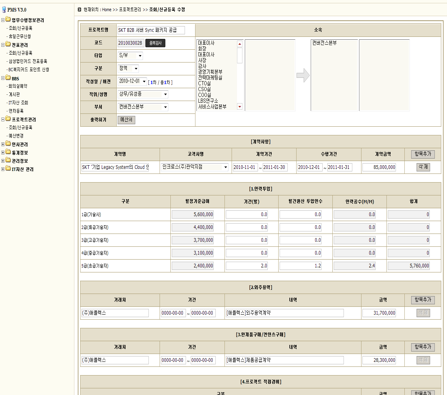Open the dropdown below the S/W dropdown

tap(128, 68)
